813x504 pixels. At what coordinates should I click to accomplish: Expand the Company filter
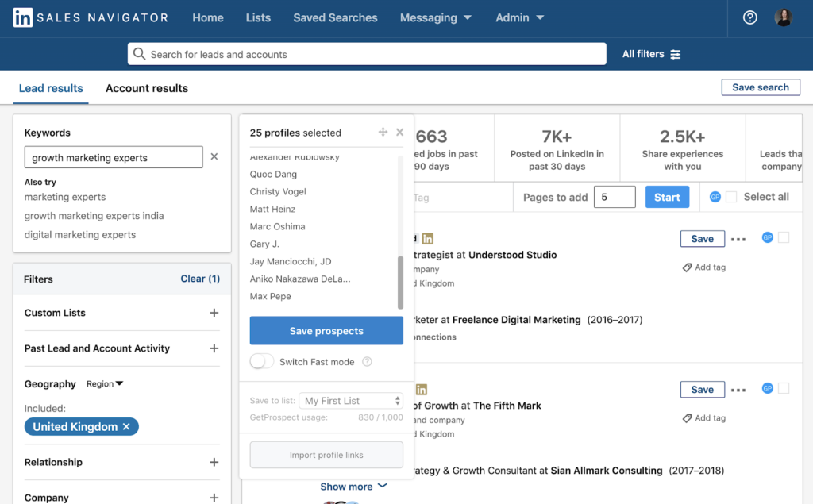214,498
